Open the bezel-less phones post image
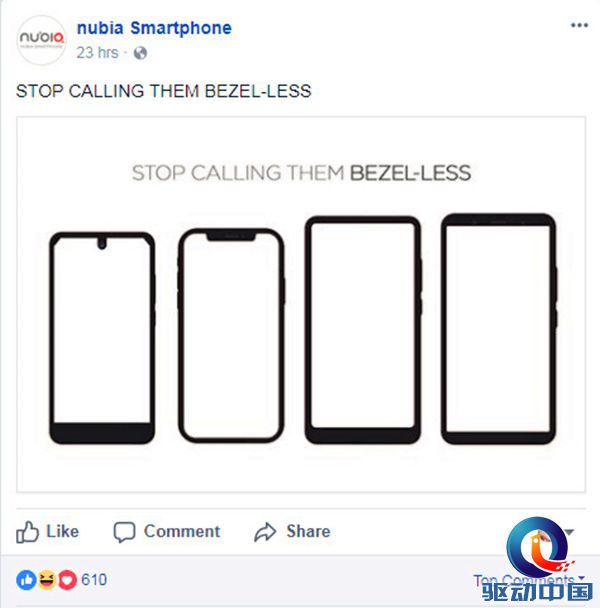The image size is (600, 608). (x=301, y=304)
